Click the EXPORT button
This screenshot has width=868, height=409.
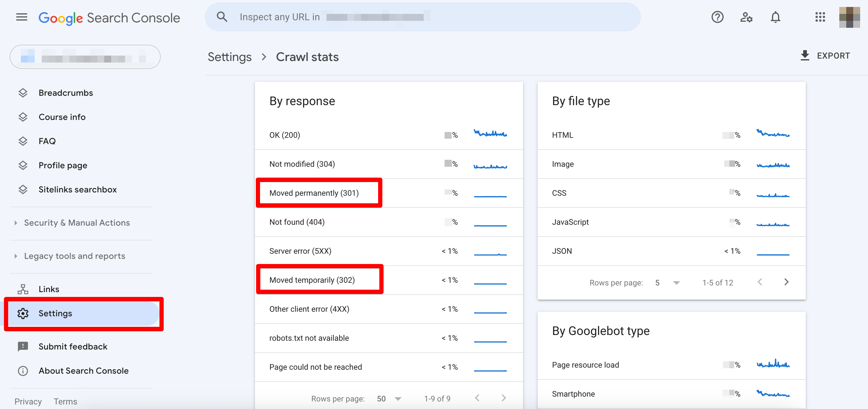click(825, 55)
